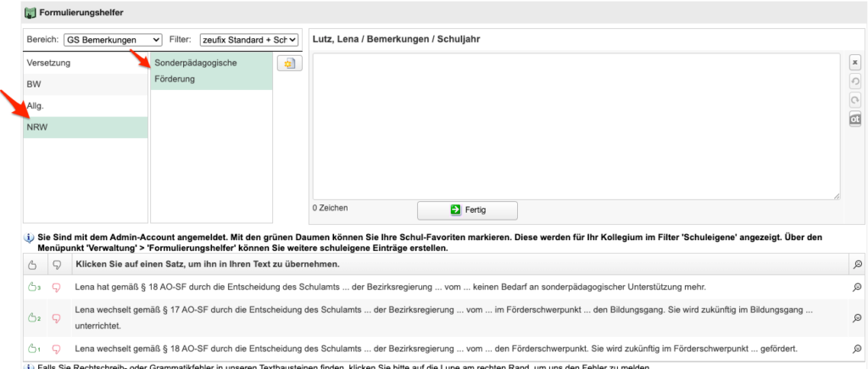This screenshot has height=369, width=868.
Task: Open the Bereich dropdown 'GS Bemerkungen'
Action: coord(113,40)
